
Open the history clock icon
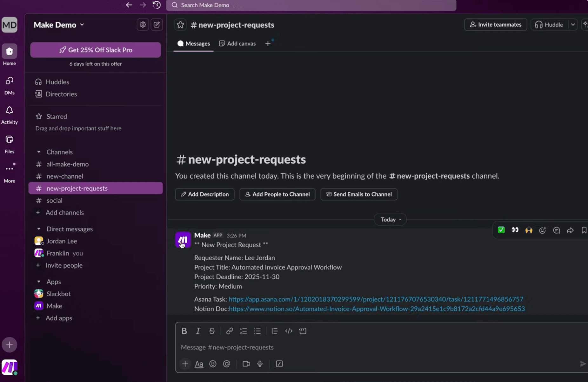[157, 5]
